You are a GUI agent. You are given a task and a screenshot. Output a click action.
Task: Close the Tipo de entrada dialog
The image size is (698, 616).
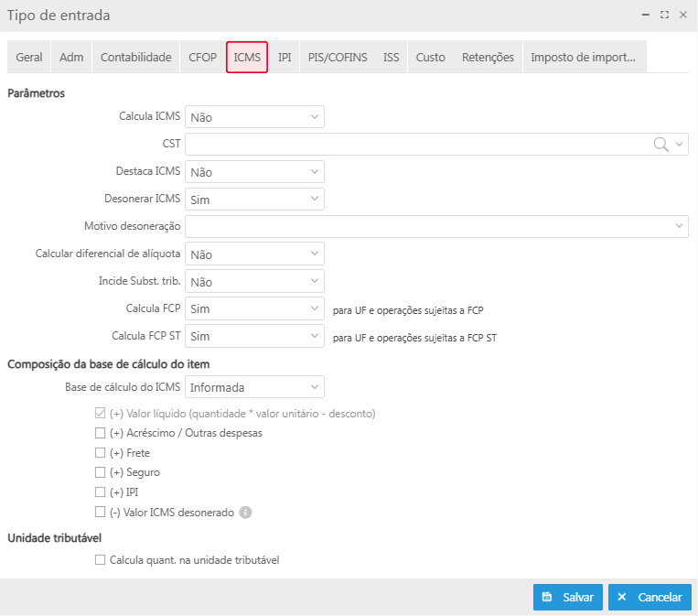[682, 16]
